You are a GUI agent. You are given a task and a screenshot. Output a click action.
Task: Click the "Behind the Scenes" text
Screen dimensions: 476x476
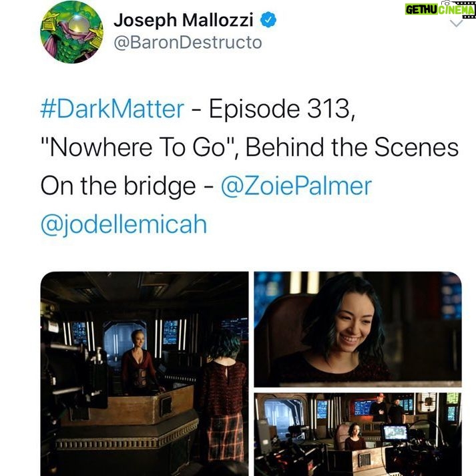[352, 148]
